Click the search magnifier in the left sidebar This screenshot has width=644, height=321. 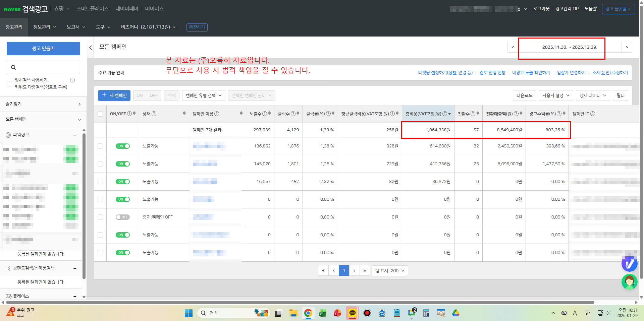click(13, 67)
